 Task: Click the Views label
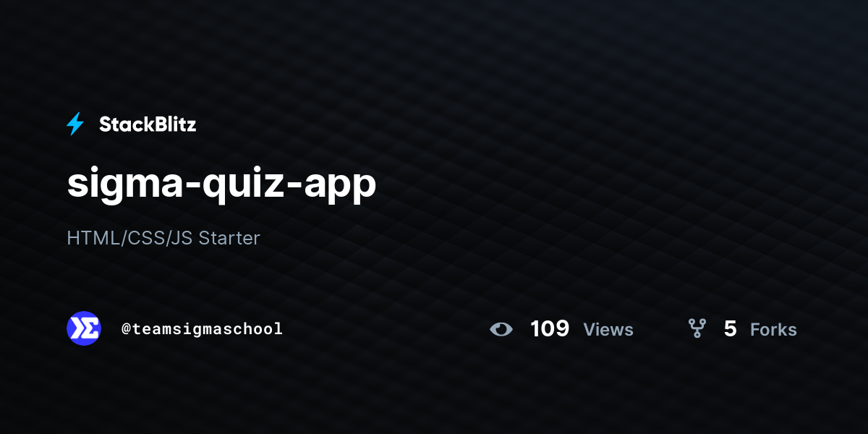pos(608,330)
